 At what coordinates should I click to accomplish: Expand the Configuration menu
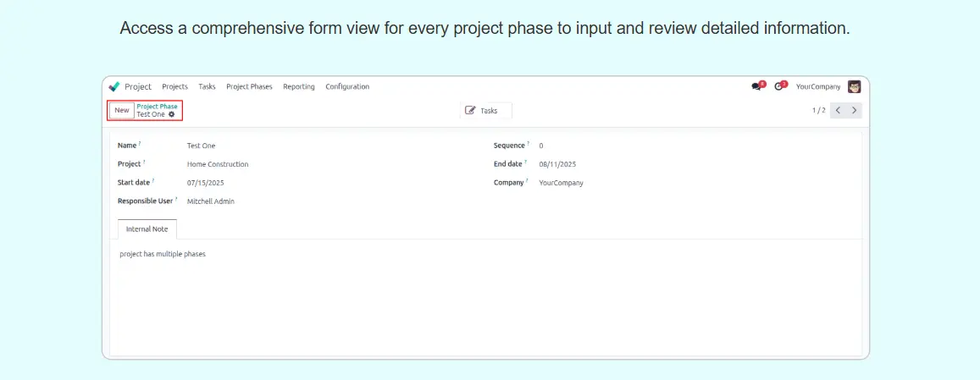(347, 86)
